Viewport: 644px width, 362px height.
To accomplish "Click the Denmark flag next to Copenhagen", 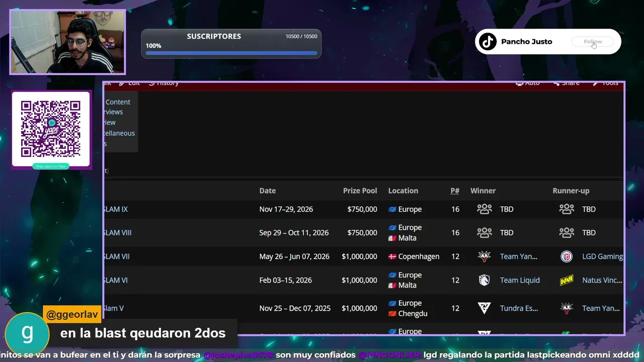I will 392,256.
